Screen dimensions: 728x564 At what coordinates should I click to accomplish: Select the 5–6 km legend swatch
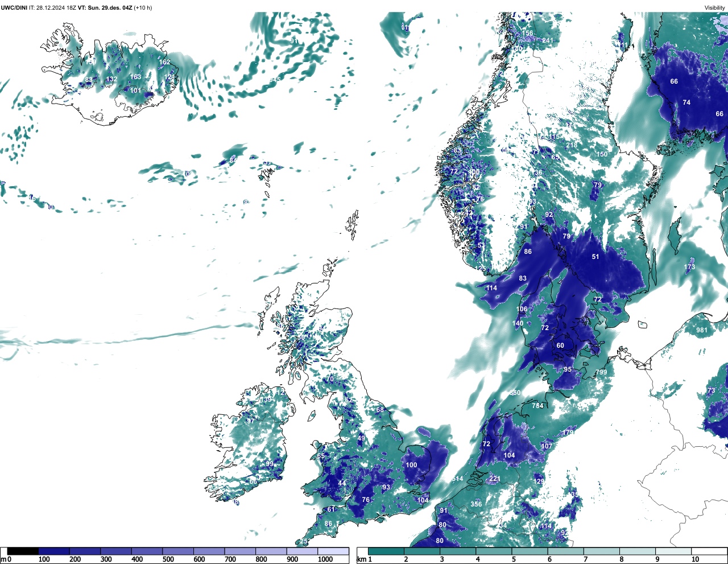[x=530, y=551]
